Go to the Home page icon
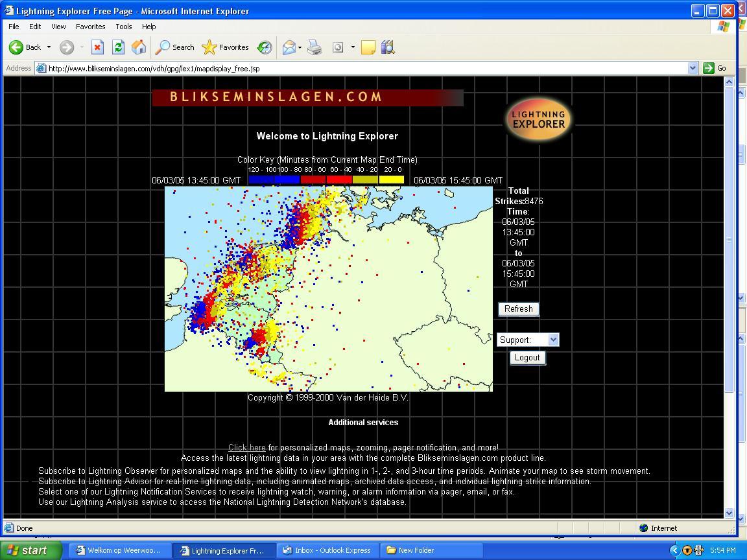 tap(138, 47)
